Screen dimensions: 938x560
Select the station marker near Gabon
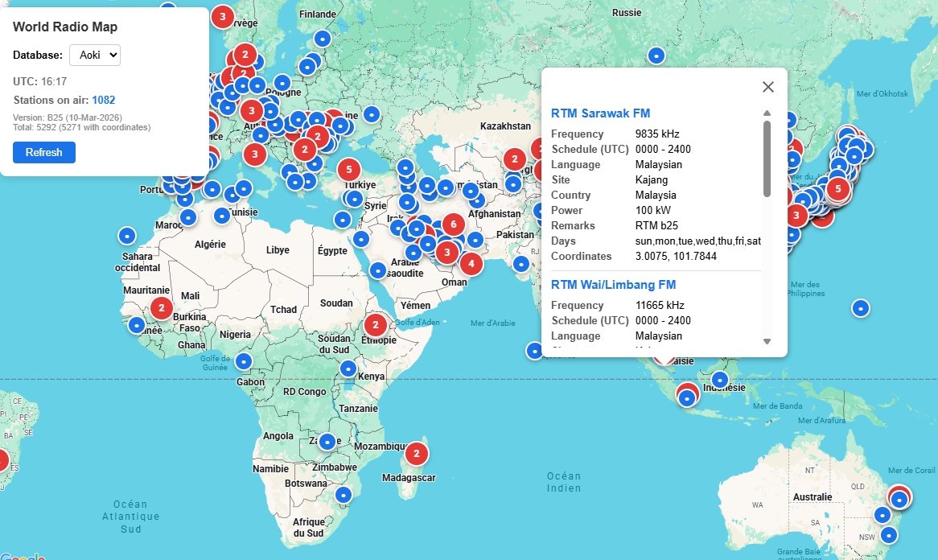point(243,361)
